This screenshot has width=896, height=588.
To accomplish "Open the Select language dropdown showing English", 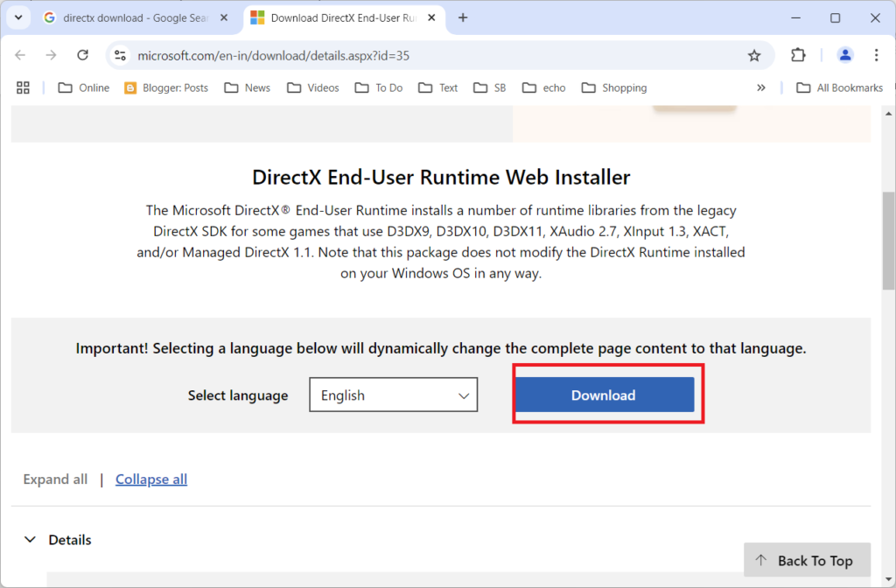I will [x=394, y=395].
